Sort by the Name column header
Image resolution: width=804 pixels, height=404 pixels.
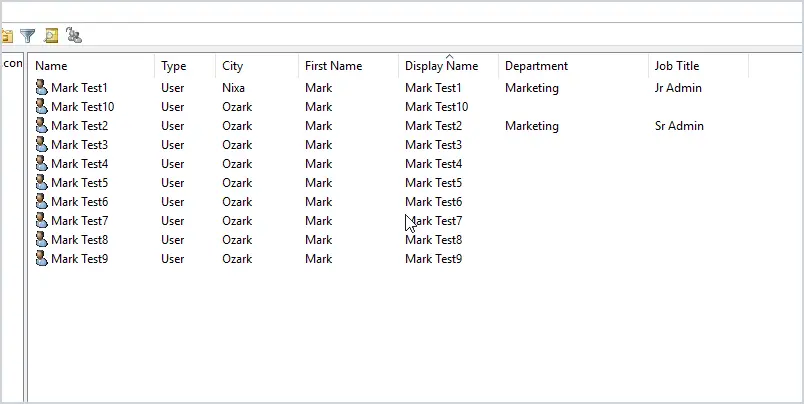[x=91, y=66]
